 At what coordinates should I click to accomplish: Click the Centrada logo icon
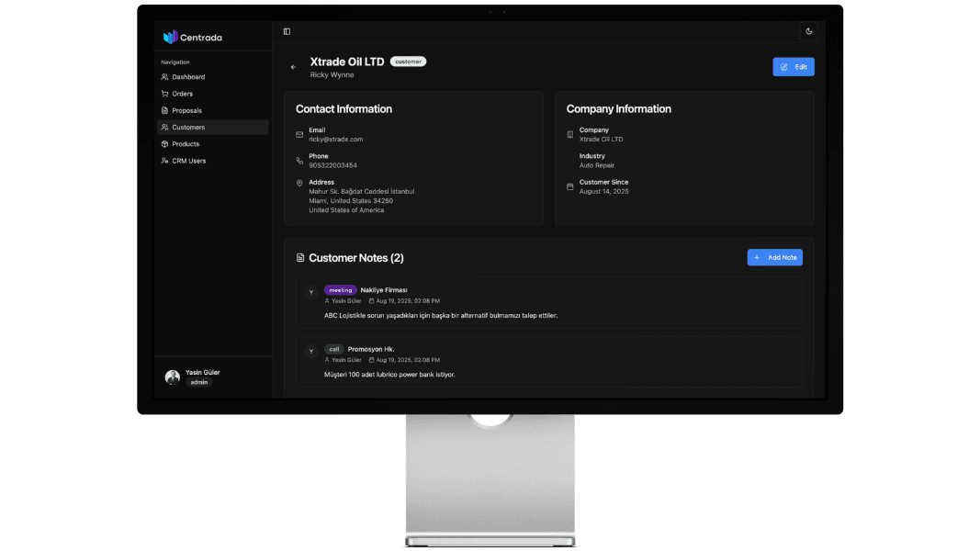click(x=170, y=38)
